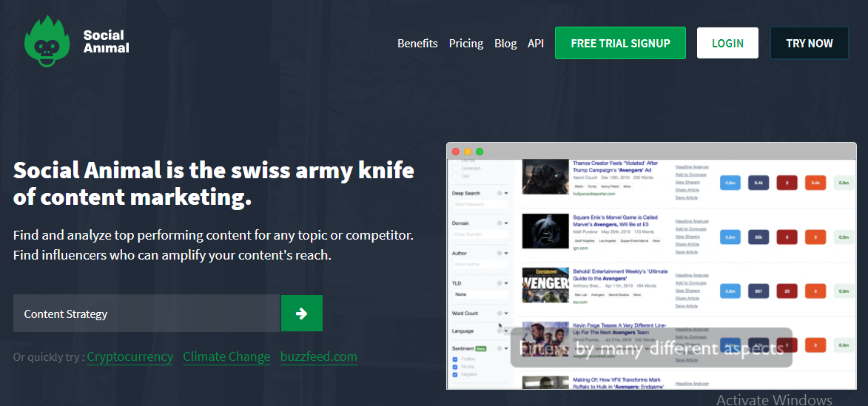868x406 pixels.
Task: Click View Sharers for the Square Enix article
Action: [687, 237]
